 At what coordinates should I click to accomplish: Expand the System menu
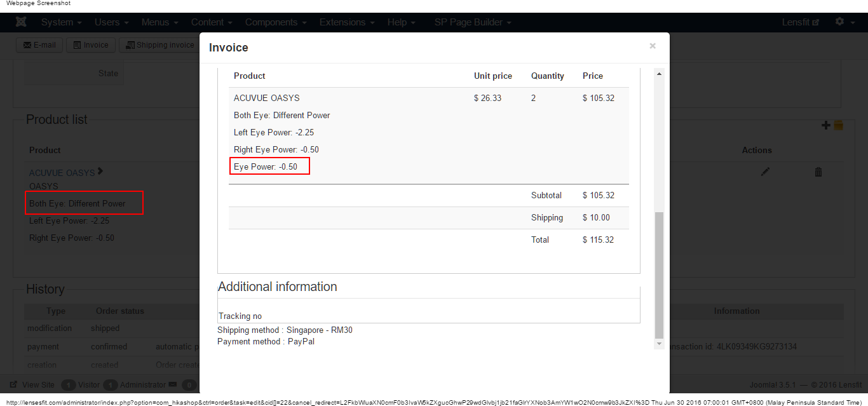(x=61, y=22)
